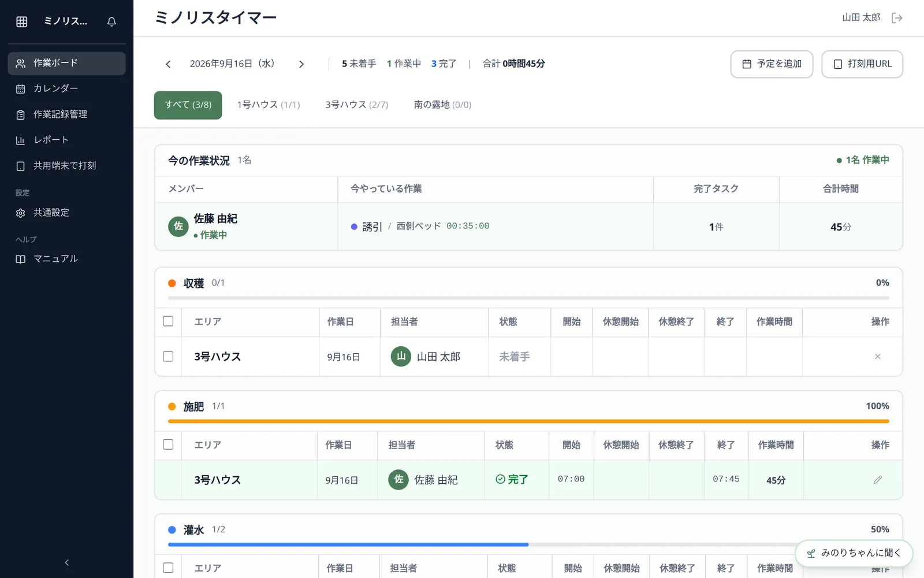Open レポート in sidebar
Image resolution: width=924 pixels, height=578 pixels.
point(66,140)
